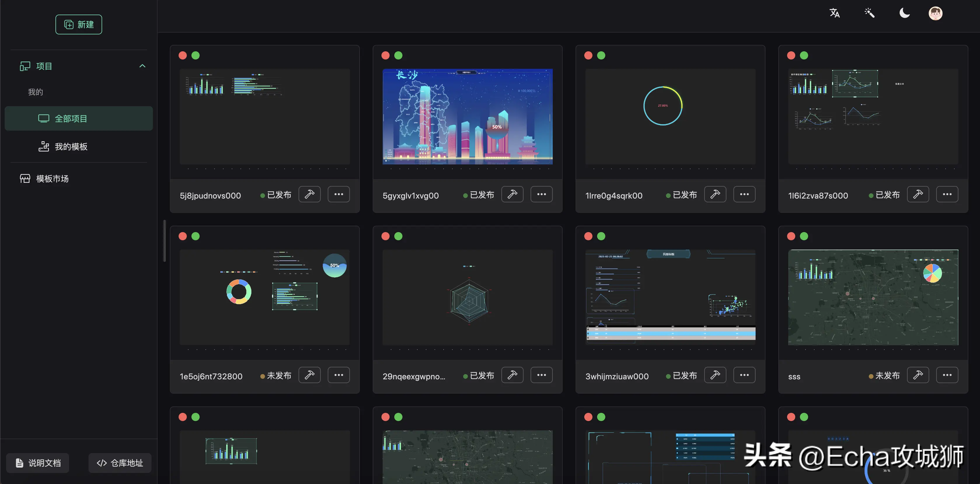Click green dot on 1l6i2zva87s000 card
The width and height of the screenshot is (980, 484).
(804, 55)
